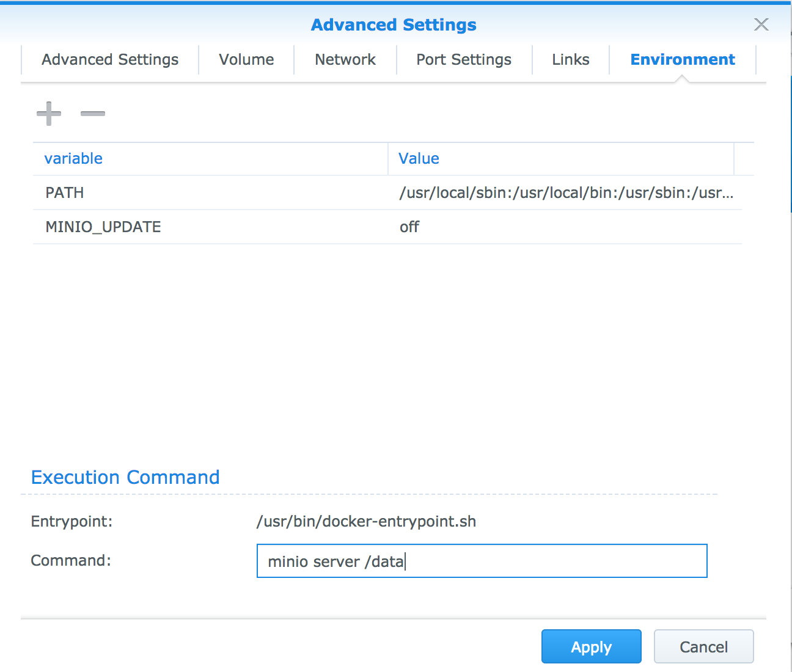Select the Environment tab
The width and height of the screenshot is (792, 672).
pos(683,60)
